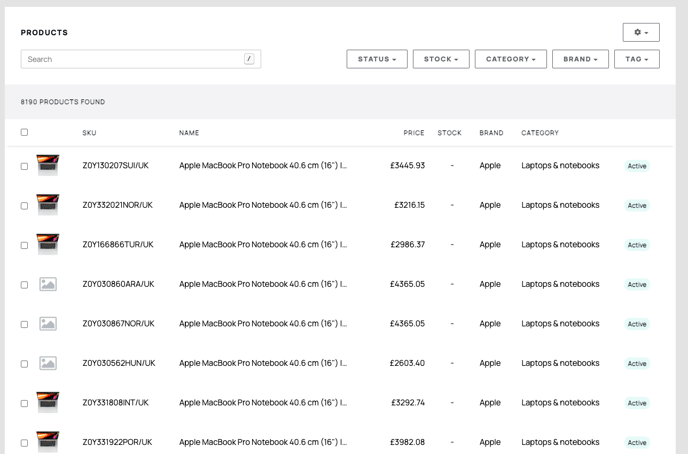
Task: Open SKU Z0Y332021NOR/UK
Action: (x=118, y=205)
